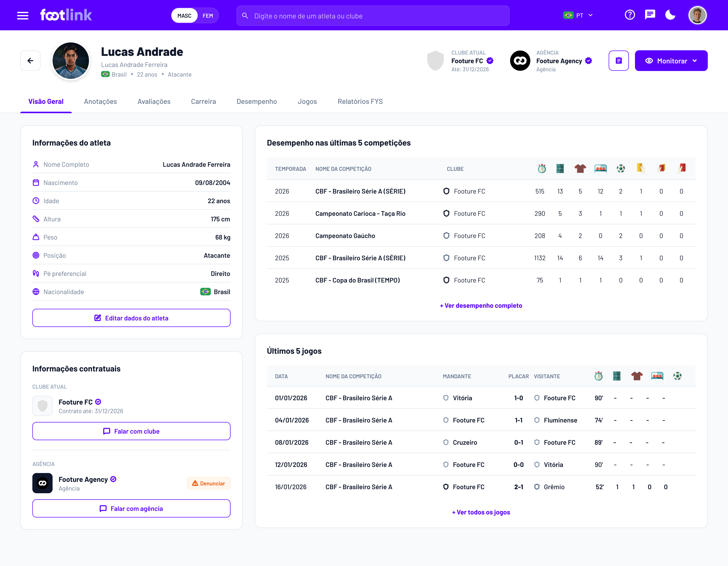The height and width of the screenshot is (566, 728).
Task: Open Ver desempenho completo link
Action: click(481, 305)
